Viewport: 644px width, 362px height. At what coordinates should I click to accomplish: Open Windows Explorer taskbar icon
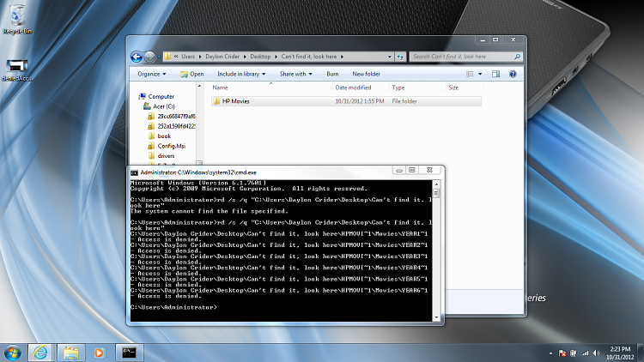70,353
